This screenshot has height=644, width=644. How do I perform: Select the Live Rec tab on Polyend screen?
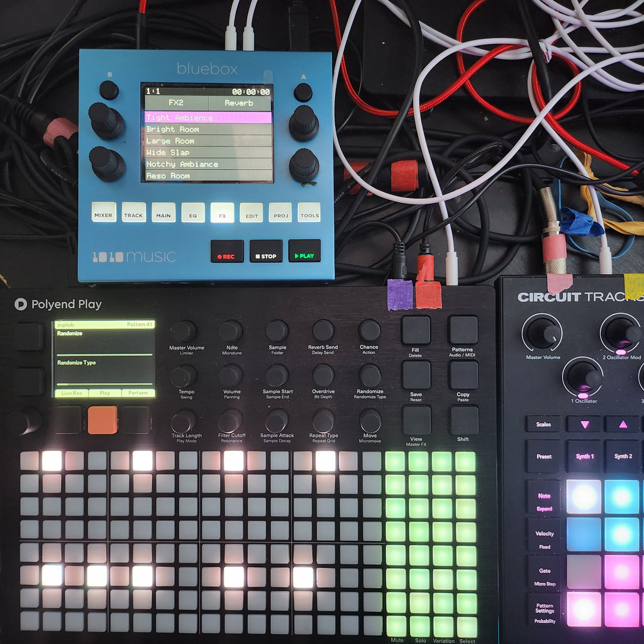point(72,393)
